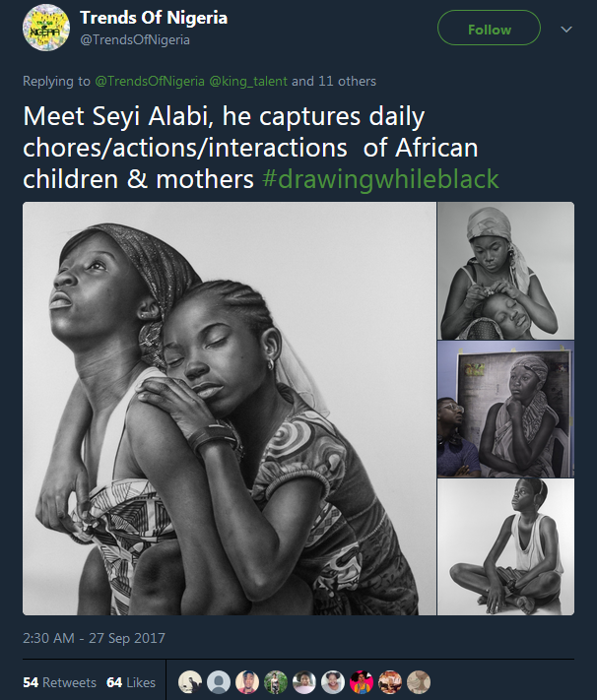
Task: Click the gray default-silhouette liker avatar
Action: tap(219, 682)
